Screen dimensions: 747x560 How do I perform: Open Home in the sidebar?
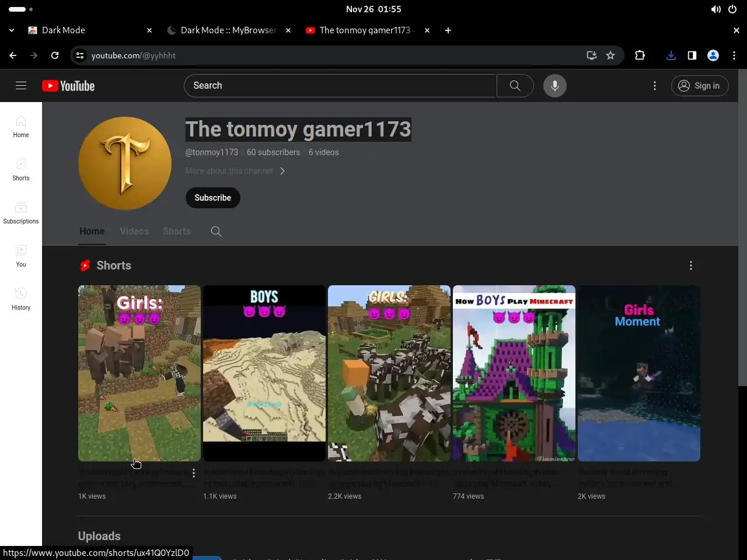click(x=21, y=127)
